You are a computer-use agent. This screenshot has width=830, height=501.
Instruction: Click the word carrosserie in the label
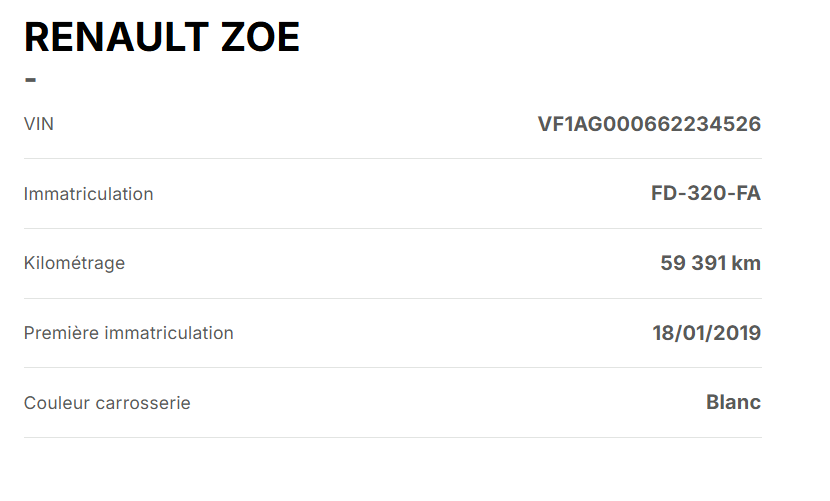pyautogui.click(x=143, y=403)
